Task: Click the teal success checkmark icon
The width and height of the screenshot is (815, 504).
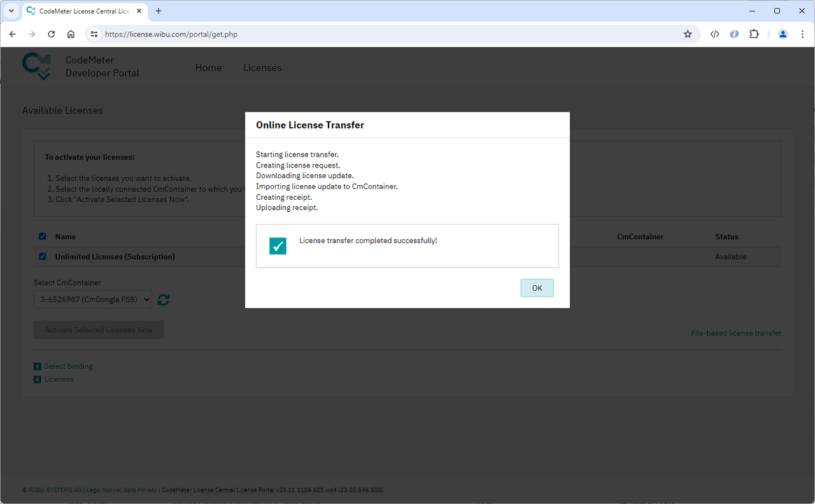Action: tap(278, 246)
